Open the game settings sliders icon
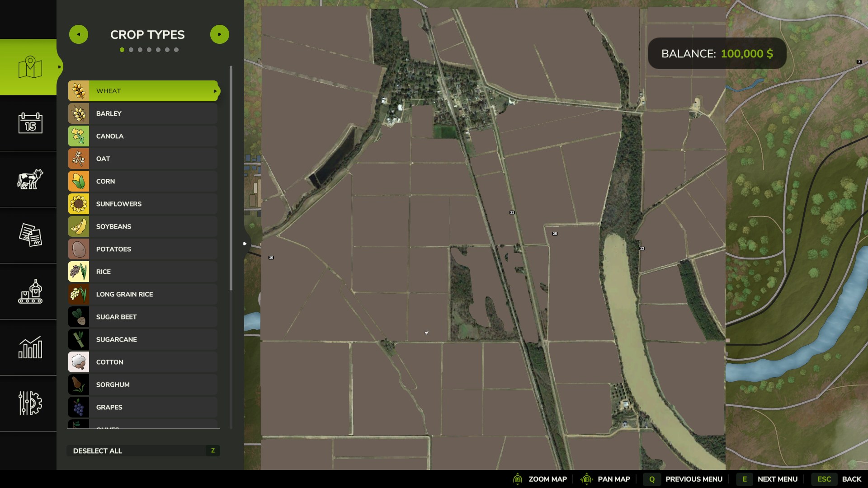The image size is (868, 488). point(30,403)
